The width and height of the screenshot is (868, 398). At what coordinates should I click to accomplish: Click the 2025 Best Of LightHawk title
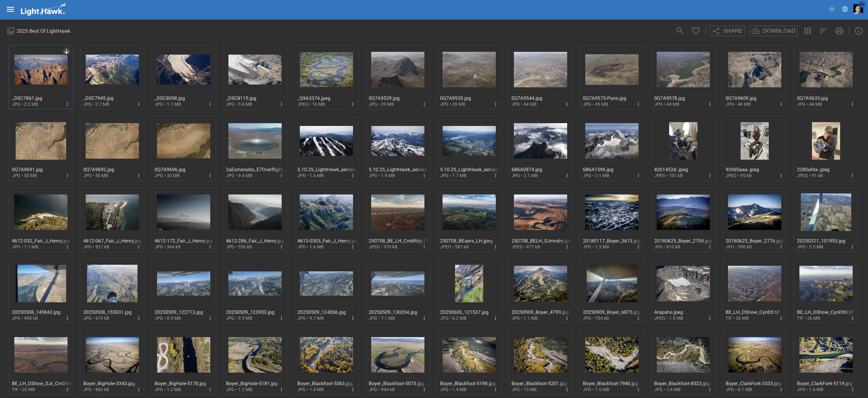pos(44,31)
